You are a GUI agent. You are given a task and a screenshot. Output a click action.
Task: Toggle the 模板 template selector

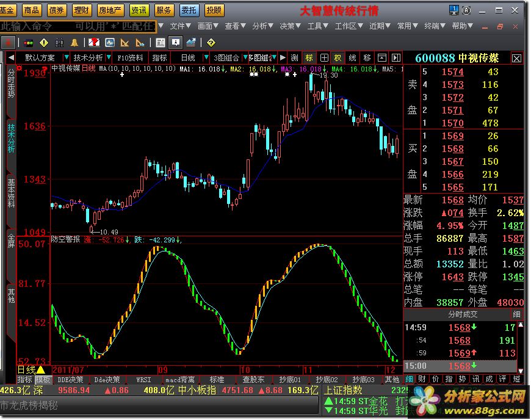click(43, 380)
